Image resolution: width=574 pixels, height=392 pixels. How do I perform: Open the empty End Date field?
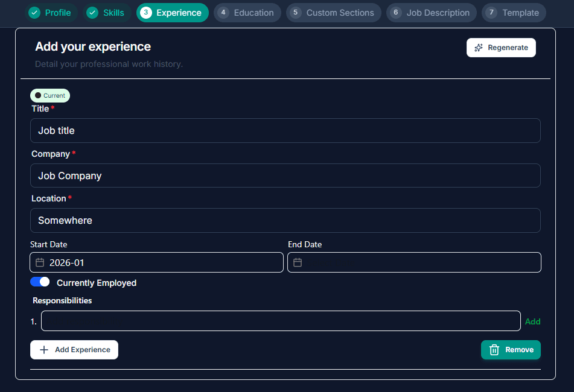415,262
